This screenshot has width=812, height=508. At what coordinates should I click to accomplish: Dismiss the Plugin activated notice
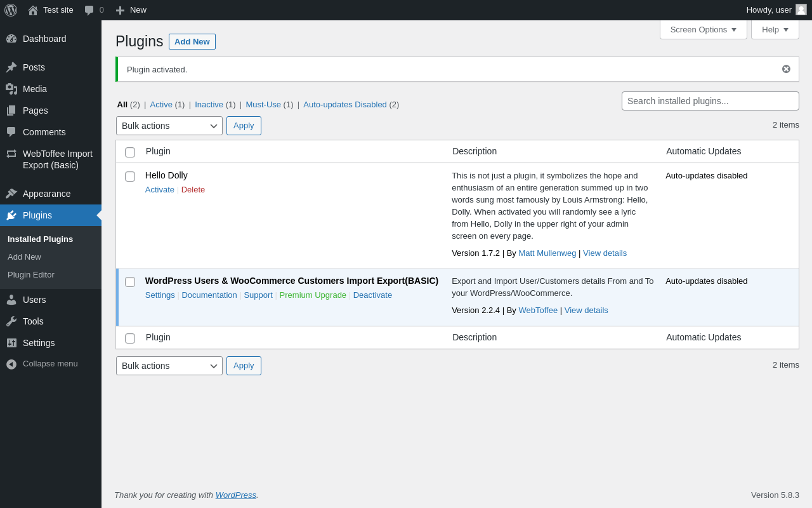click(786, 69)
